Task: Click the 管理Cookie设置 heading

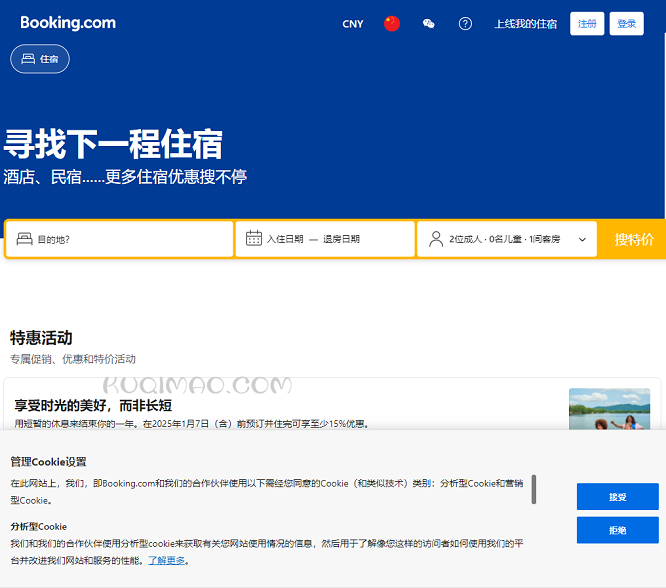Action: 48,462
